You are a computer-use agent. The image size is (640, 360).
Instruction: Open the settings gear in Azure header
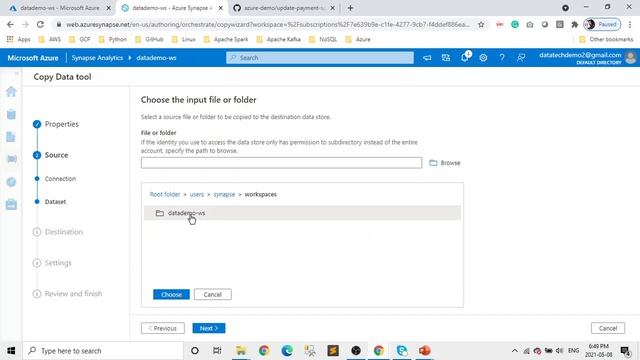483,58
